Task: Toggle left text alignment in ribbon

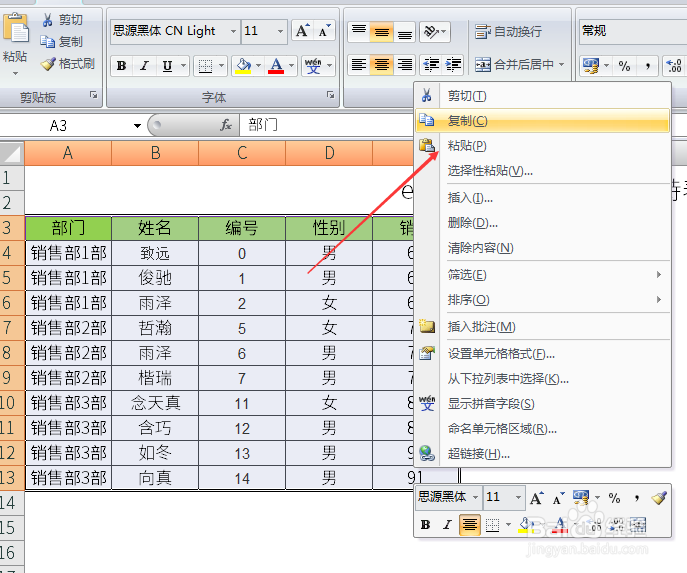Action: coord(359,65)
